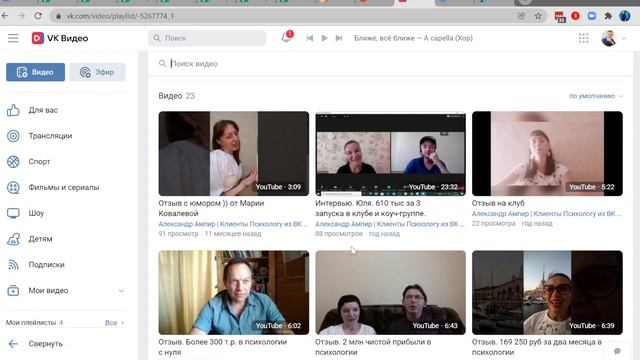Reload the browser page

[38, 16]
